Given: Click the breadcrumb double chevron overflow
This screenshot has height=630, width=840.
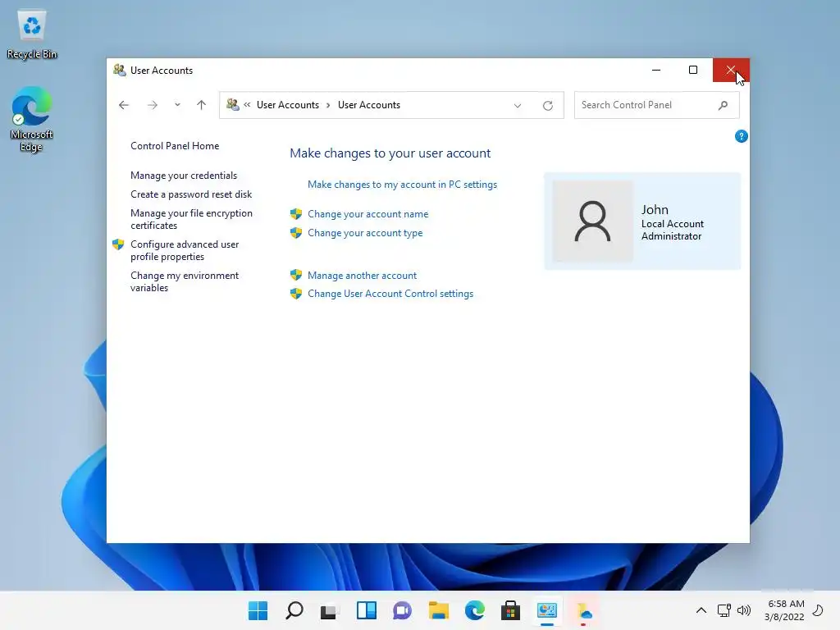Looking at the screenshot, I should (247, 105).
